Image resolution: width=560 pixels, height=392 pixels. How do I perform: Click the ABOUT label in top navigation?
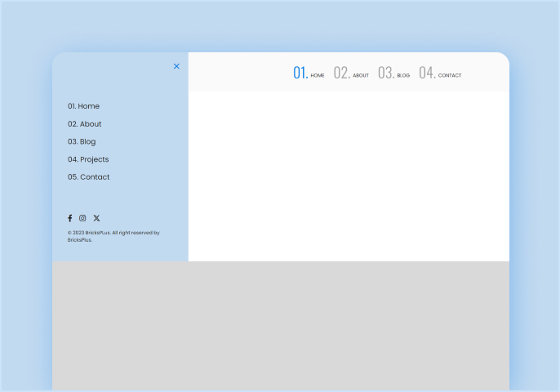pyautogui.click(x=361, y=76)
